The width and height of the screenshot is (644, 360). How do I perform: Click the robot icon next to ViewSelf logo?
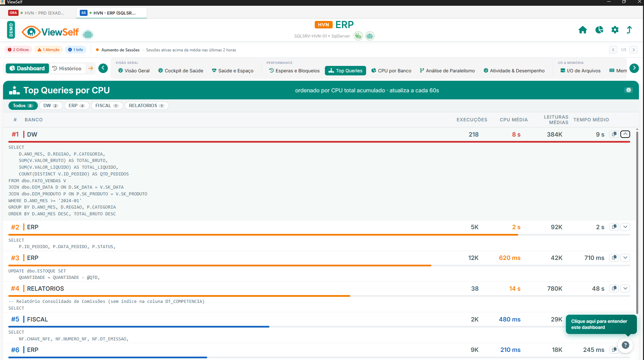[x=88, y=34]
